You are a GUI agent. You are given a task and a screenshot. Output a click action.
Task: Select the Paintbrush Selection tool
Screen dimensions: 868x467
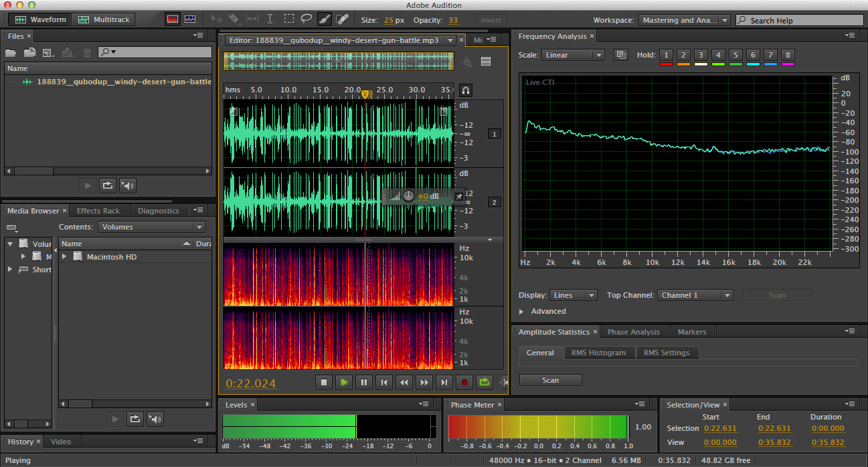(x=324, y=19)
